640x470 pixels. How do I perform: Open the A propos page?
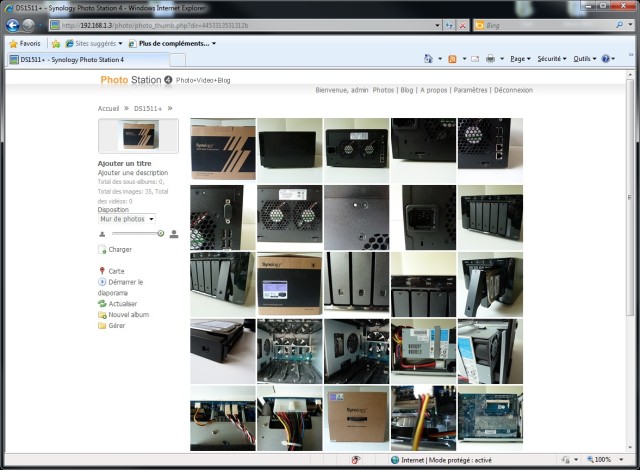tap(433, 90)
